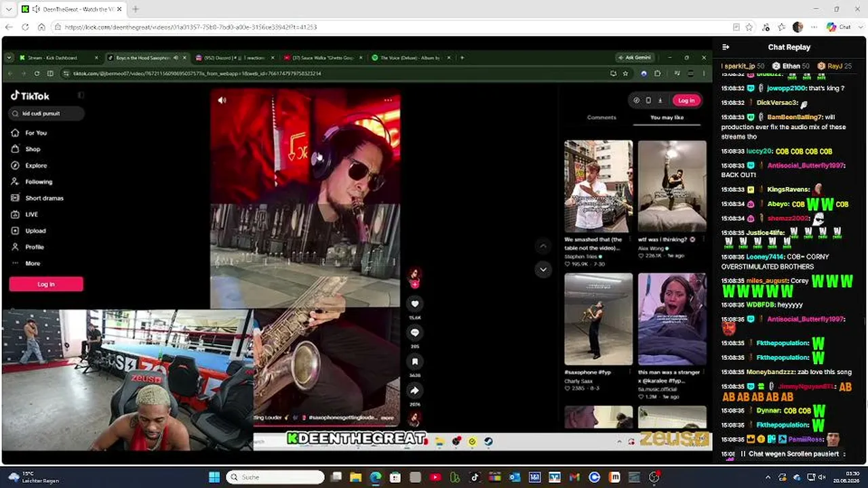Show hidden system tray icons
868x488 pixels.
[768, 477]
